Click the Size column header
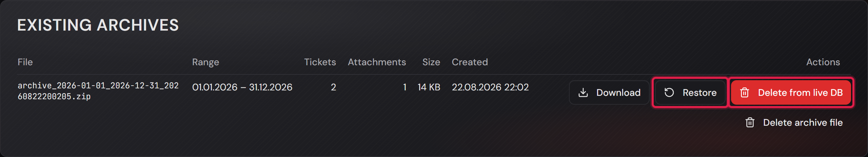The image size is (868, 157). [431, 62]
